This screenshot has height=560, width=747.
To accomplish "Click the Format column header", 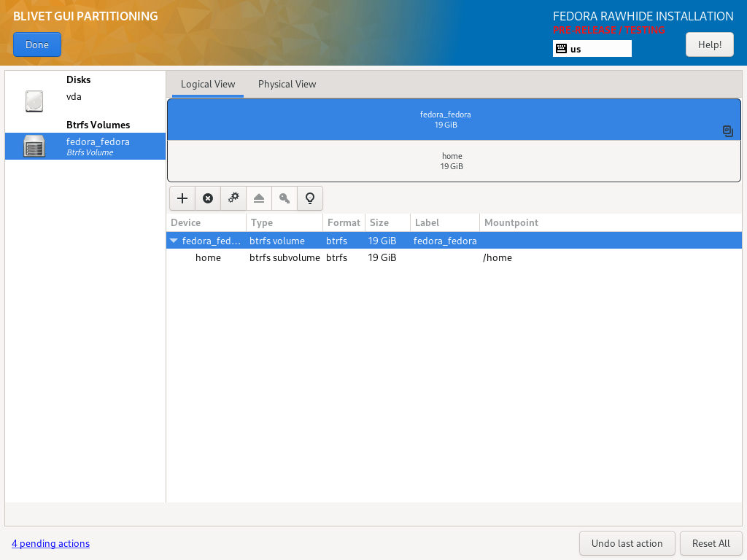I will click(344, 222).
